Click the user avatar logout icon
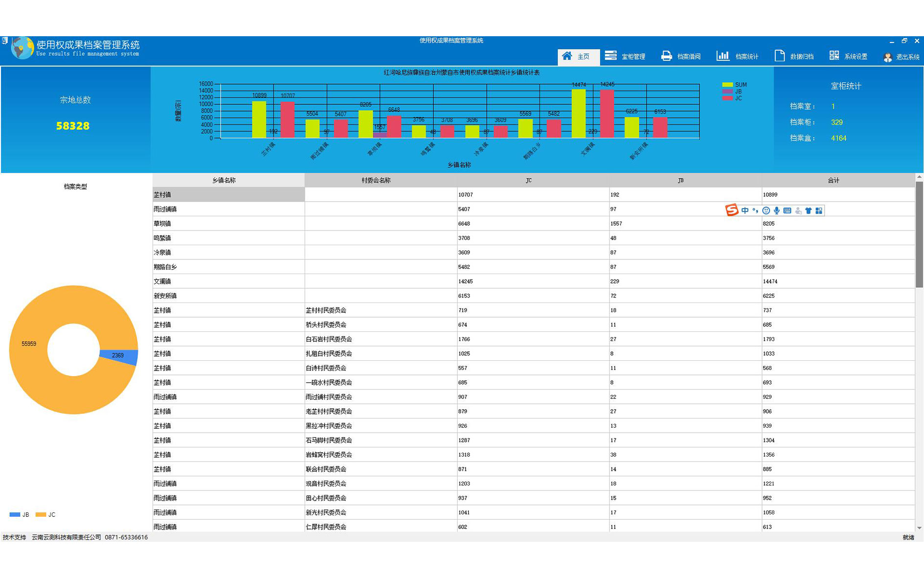Viewport: 924px width, 578px height. tap(888, 58)
